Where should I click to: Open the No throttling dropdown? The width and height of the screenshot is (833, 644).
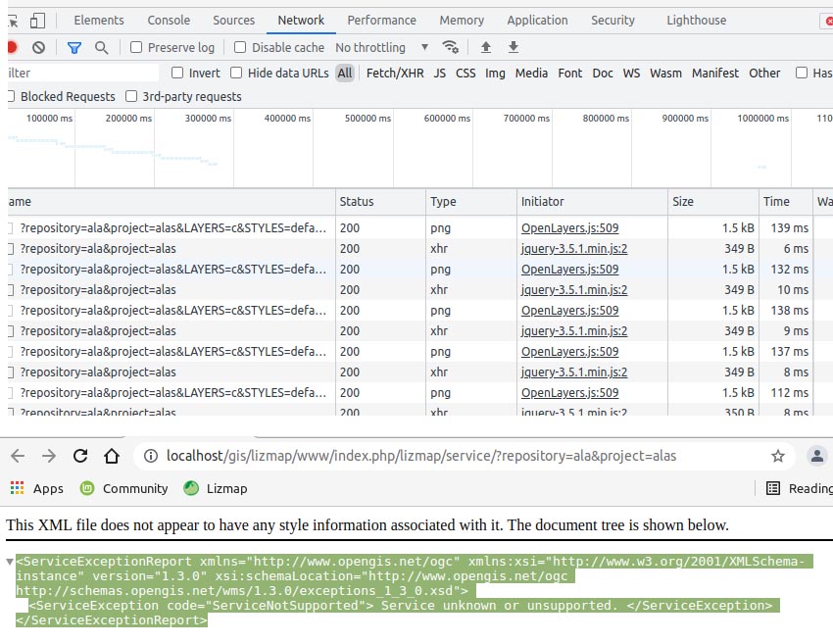click(380, 47)
